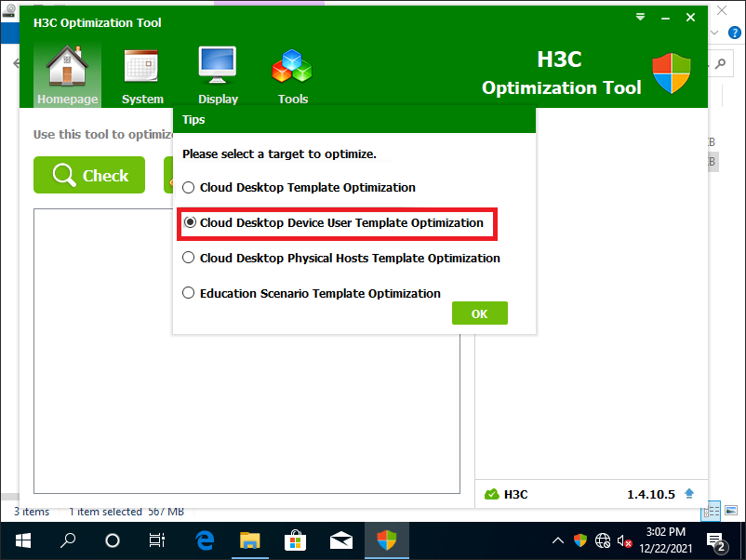
Task: Switch File Explorer to large icons view
Action: tap(731, 511)
